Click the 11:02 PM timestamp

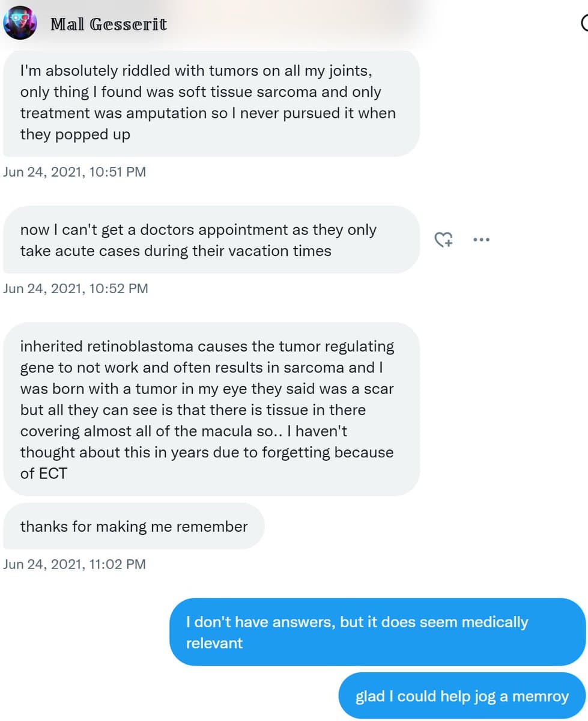pyautogui.click(x=74, y=564)
